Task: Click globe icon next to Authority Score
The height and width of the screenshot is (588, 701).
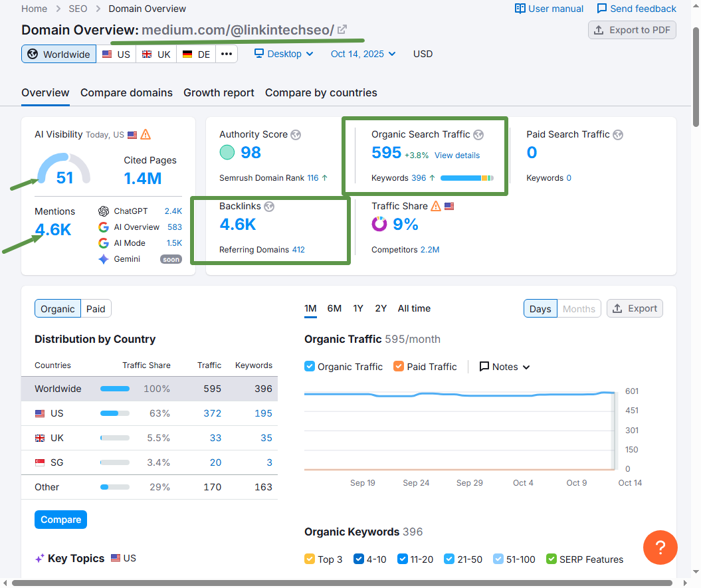Action: [296, 135]
